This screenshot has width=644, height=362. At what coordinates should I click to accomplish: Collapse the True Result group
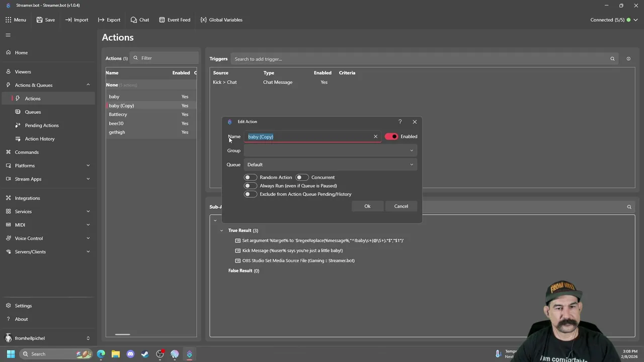coord(221,230)
